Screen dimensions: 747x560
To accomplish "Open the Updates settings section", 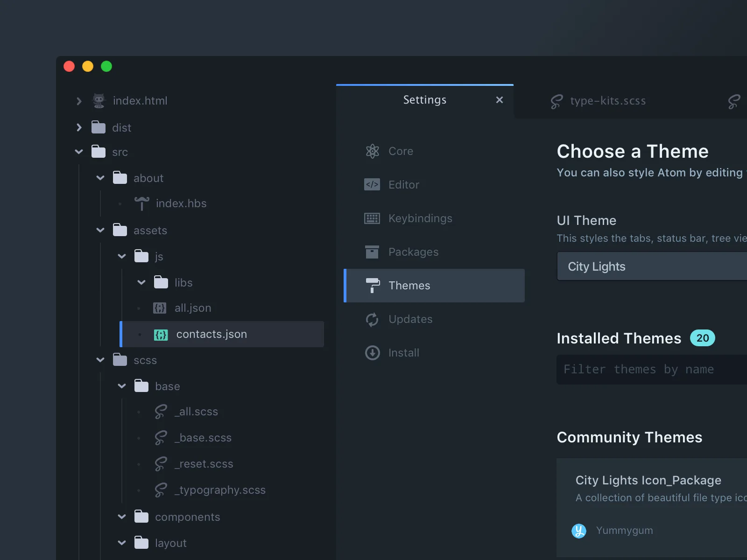I will (x=434, y=319).
